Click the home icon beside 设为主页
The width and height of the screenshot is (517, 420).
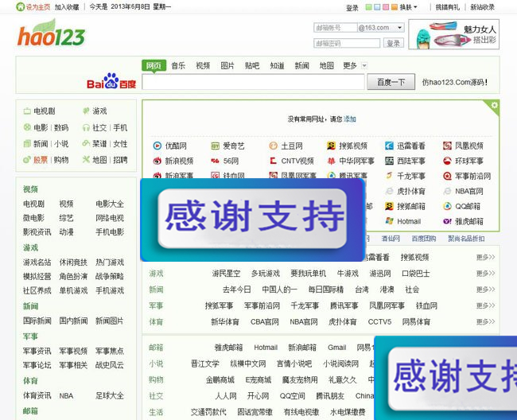tap(20, 6)
